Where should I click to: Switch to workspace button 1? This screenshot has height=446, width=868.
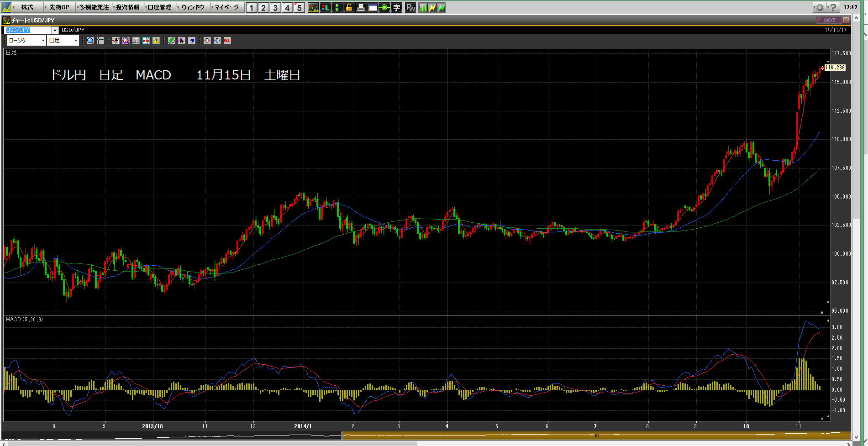[x=252, y=7]
